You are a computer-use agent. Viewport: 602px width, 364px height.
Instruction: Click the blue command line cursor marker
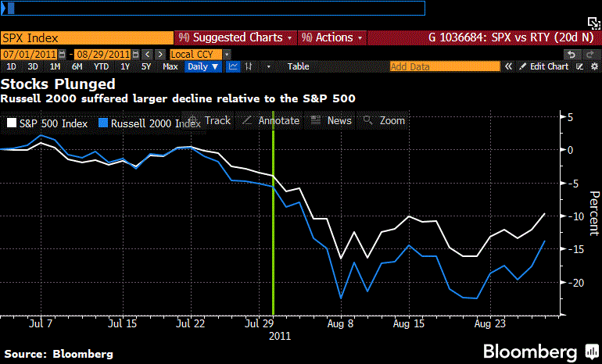11,8
